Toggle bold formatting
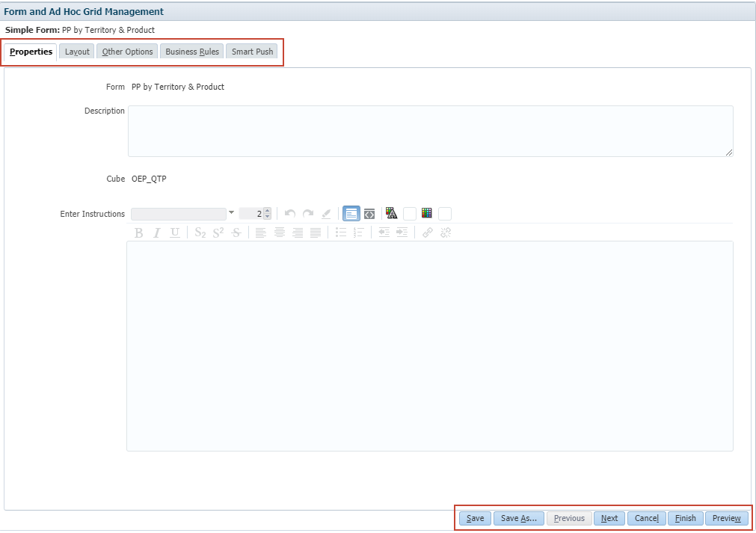This screenshot has width=756, height=533. point(139,232)
